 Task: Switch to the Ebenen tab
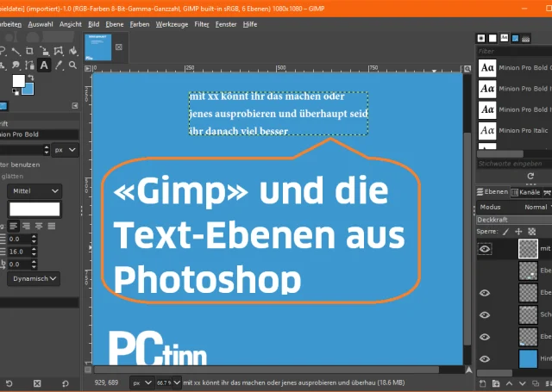[492, 192]
